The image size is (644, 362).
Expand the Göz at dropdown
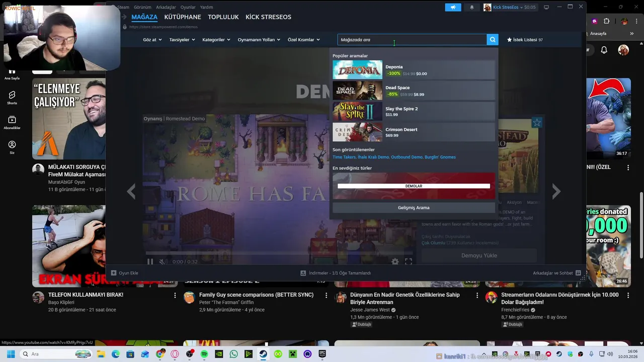[152, 40]
